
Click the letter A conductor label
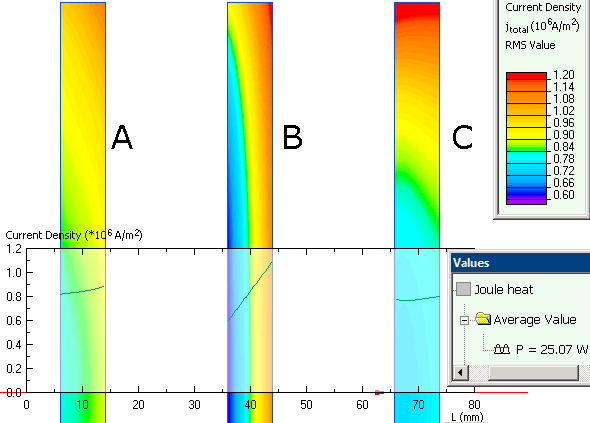(x=122, y=138)
